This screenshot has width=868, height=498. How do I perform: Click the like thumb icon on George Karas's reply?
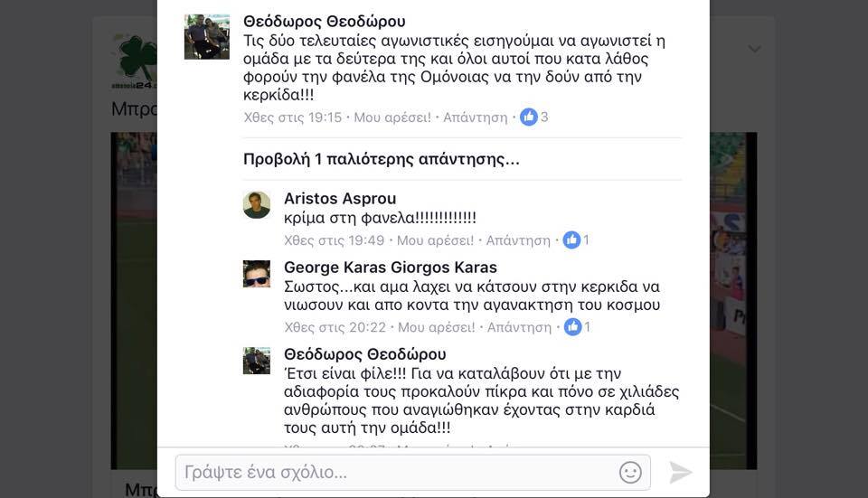pyautogui.click(x=572, y=327)
